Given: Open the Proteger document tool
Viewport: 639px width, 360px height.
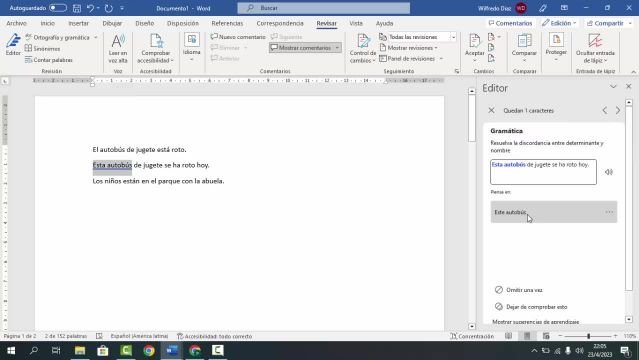Looking at the screenshot, I should click(556, 47).
